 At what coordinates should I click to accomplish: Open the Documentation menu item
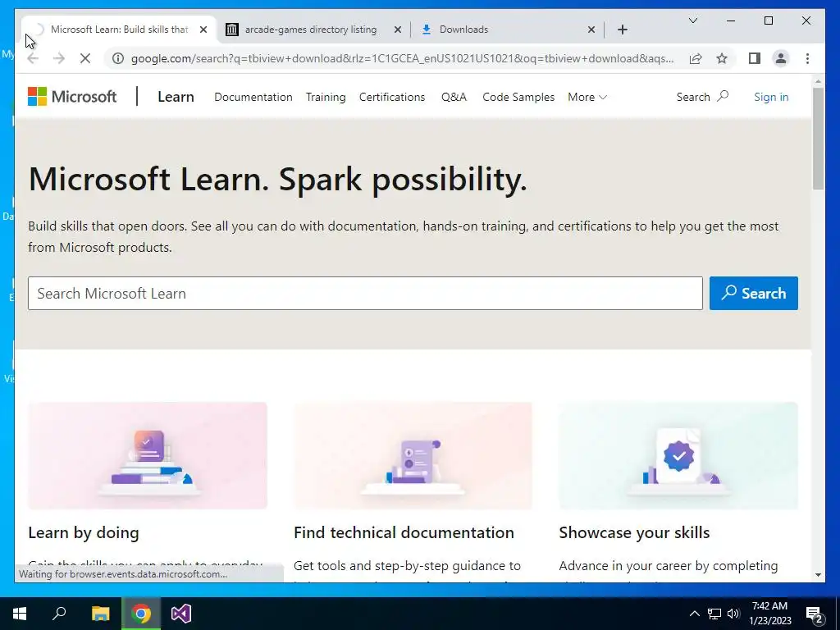[x=253, y=97]
